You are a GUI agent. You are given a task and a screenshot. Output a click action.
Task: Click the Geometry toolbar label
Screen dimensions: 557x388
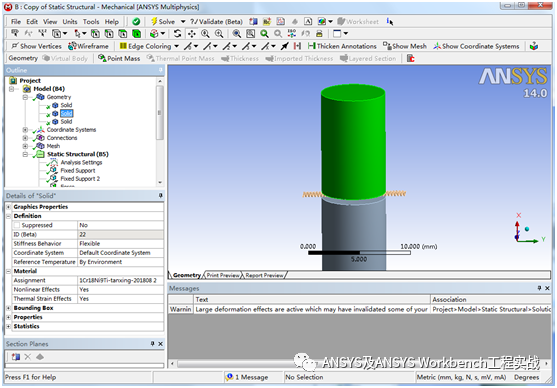click(23, 58)
